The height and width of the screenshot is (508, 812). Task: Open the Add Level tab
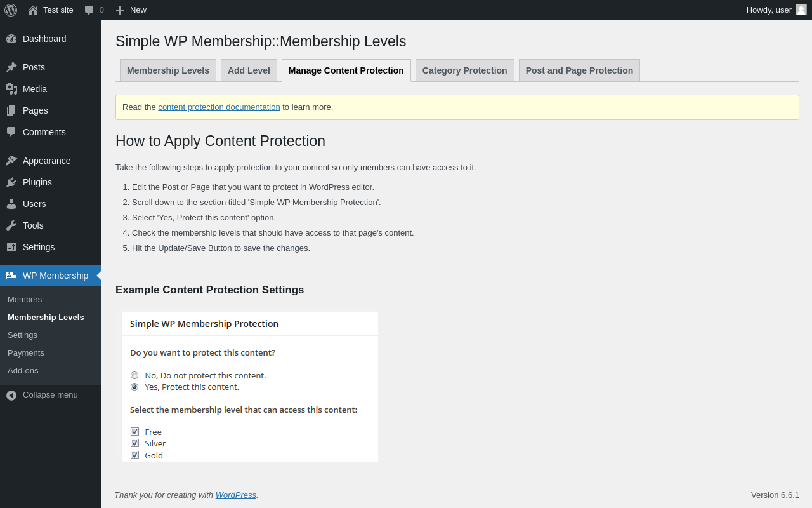tap(249, 70)
